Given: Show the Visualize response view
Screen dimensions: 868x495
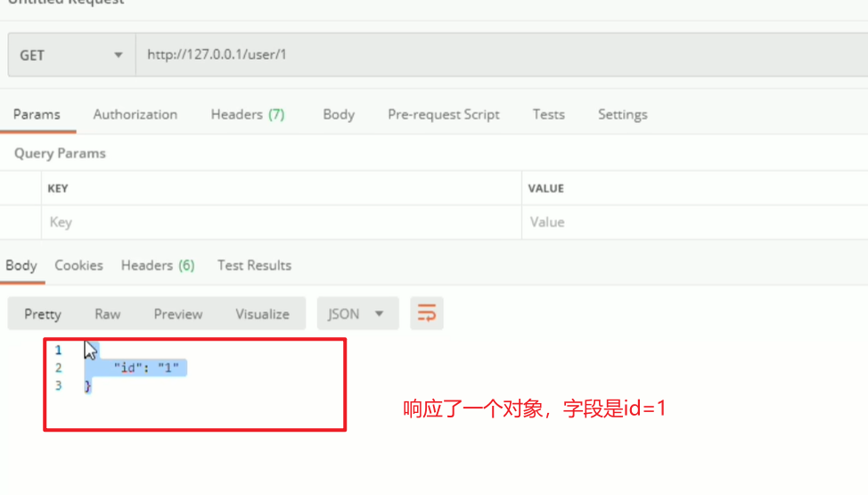Looking at the screenshot, I should tap(262, 314).
